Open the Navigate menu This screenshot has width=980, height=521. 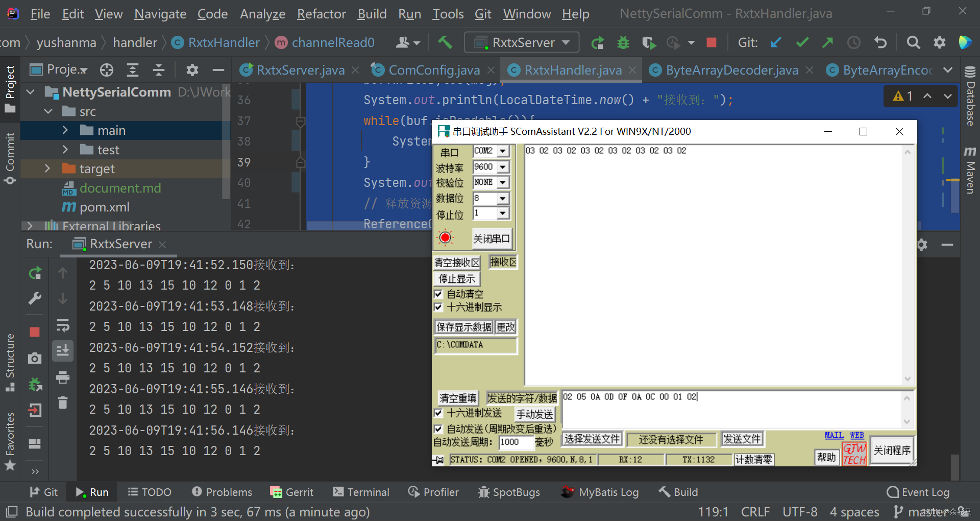[160, 14]
